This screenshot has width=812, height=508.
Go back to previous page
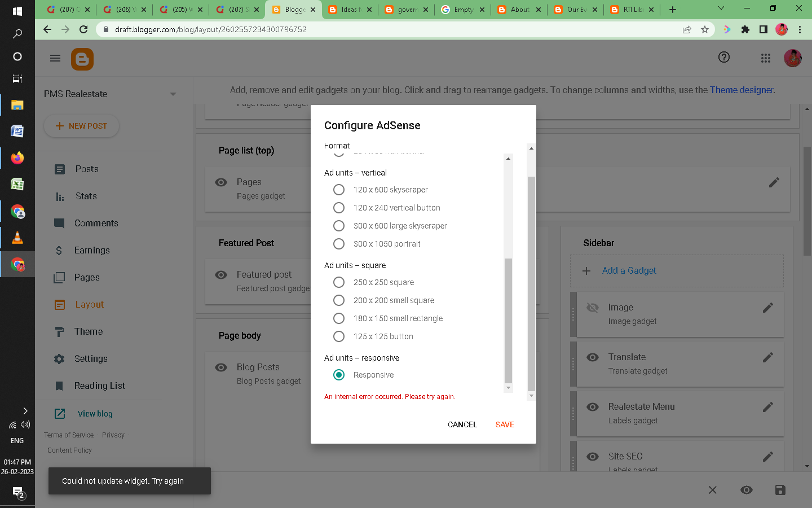47,29
